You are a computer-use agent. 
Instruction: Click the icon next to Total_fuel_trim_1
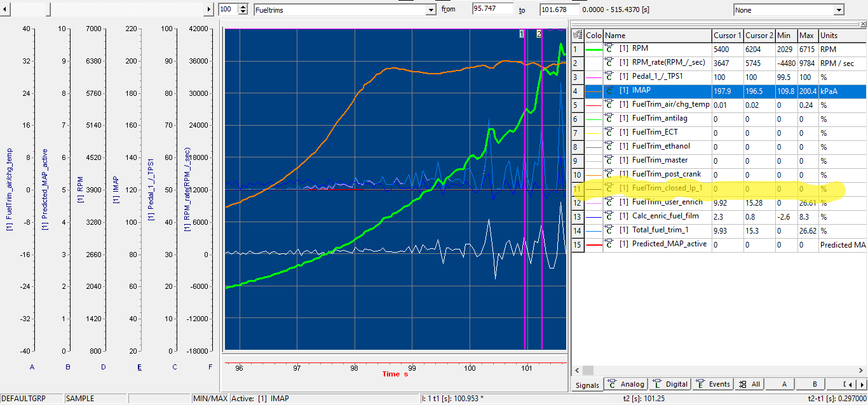click(609, 230)
